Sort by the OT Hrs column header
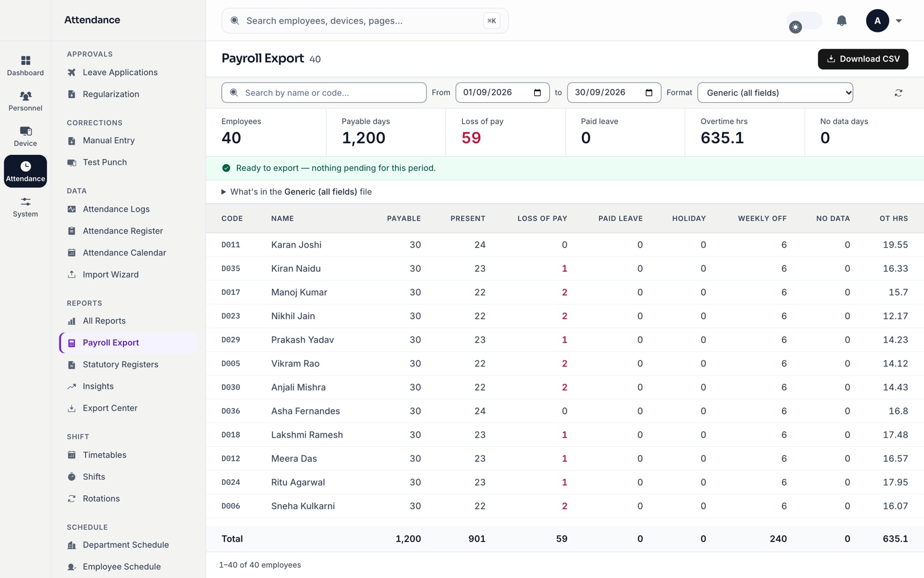Viewport: 924px width, 578px height. pyautogui.click(x=893, y=218)
